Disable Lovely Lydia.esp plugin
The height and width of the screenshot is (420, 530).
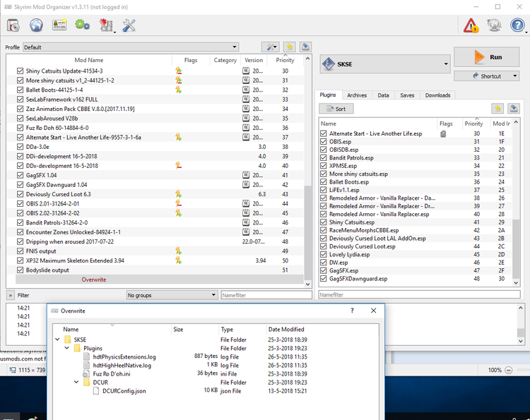click(324, 255)
